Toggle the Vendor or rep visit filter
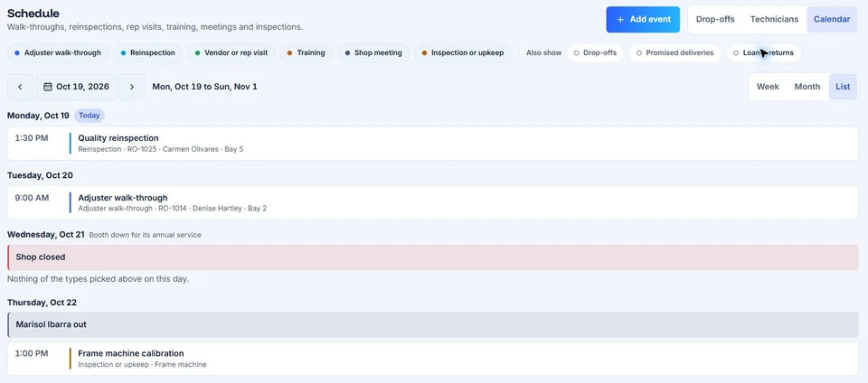 click(x=231, y=53)
